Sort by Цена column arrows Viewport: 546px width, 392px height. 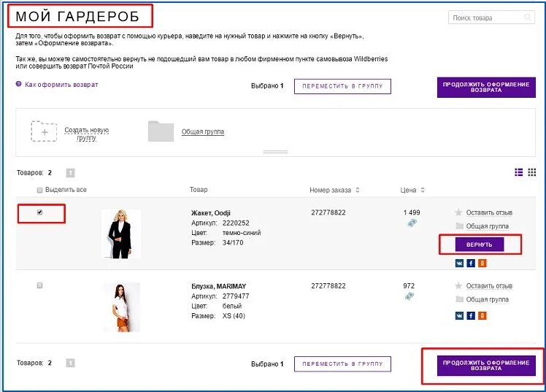(x=422, y=190)
